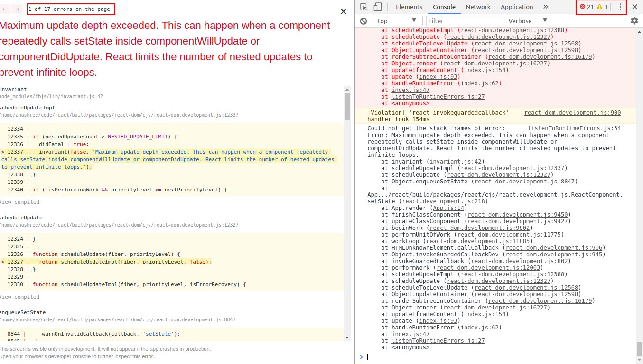
Task: Go to next error with right arrow
Action: (17, 9)
